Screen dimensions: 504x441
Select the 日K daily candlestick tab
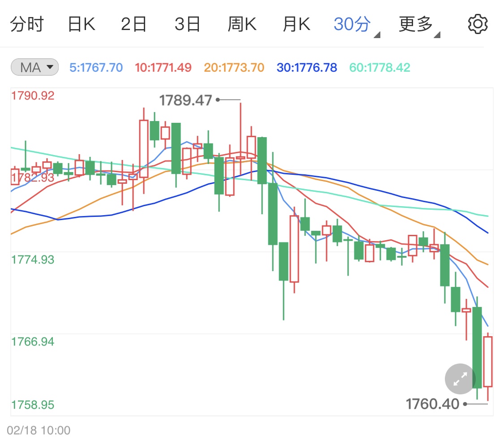(82, 24)
